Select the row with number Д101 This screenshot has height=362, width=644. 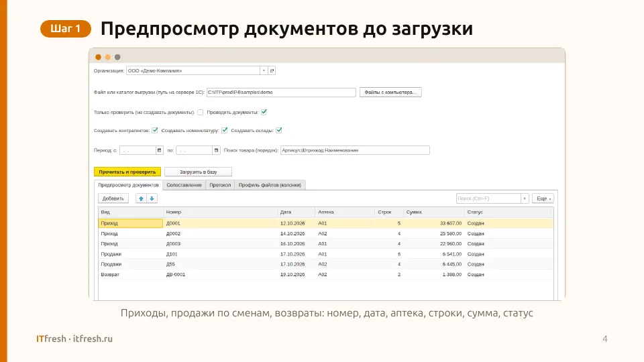pos(326,254)
